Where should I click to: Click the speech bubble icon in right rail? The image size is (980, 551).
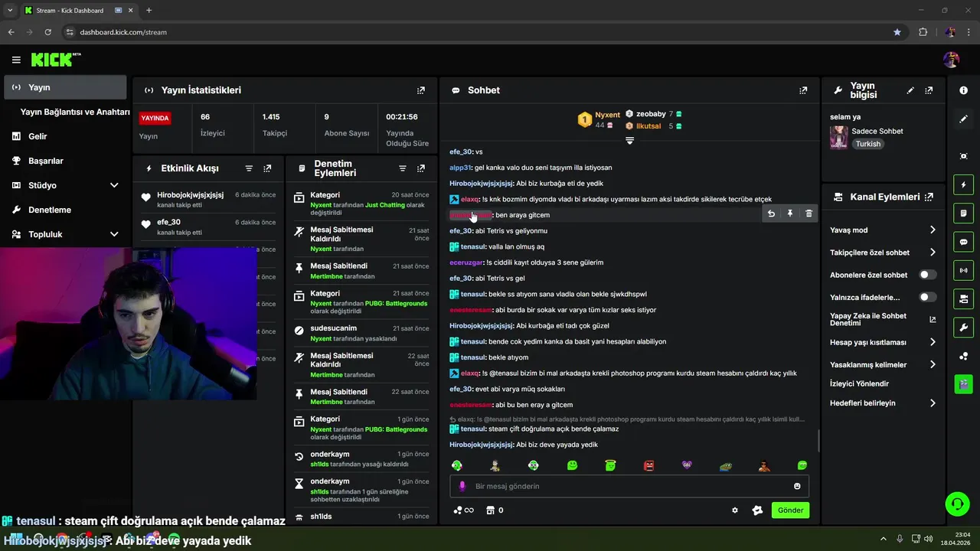[x=963, y=242]
